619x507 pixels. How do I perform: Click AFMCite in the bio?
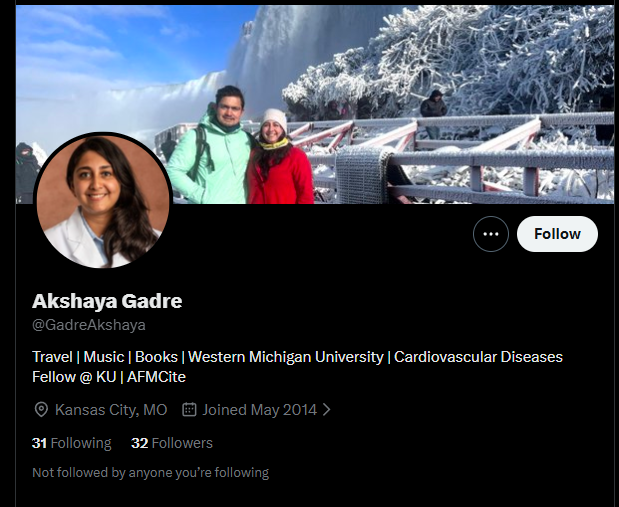(156, 377)
